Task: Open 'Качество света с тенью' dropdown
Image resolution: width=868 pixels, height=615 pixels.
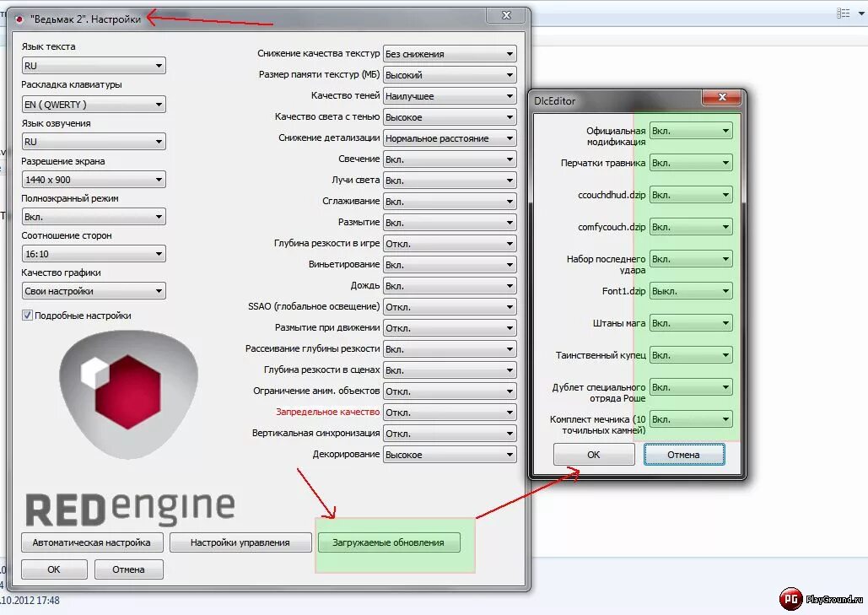Action: [x=450, y=116]
